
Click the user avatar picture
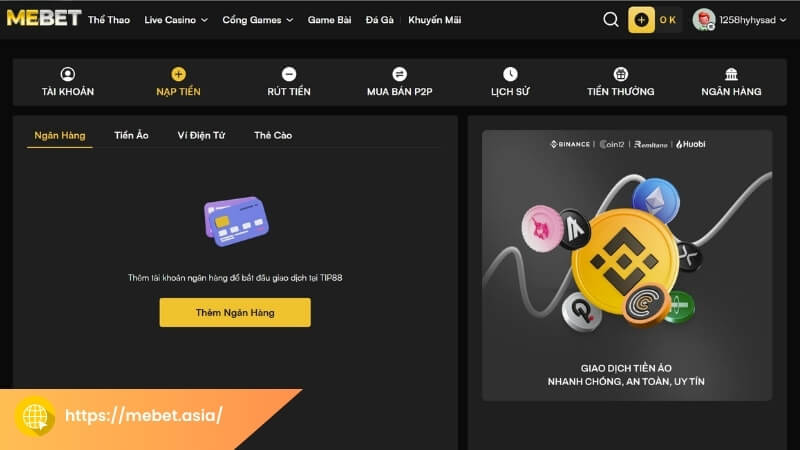704,20
